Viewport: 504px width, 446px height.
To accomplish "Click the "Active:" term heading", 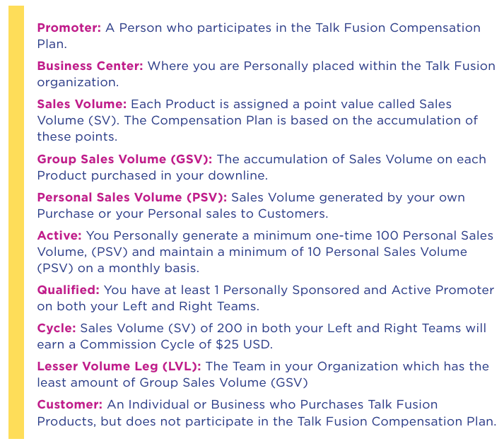I will pos(59,235).
